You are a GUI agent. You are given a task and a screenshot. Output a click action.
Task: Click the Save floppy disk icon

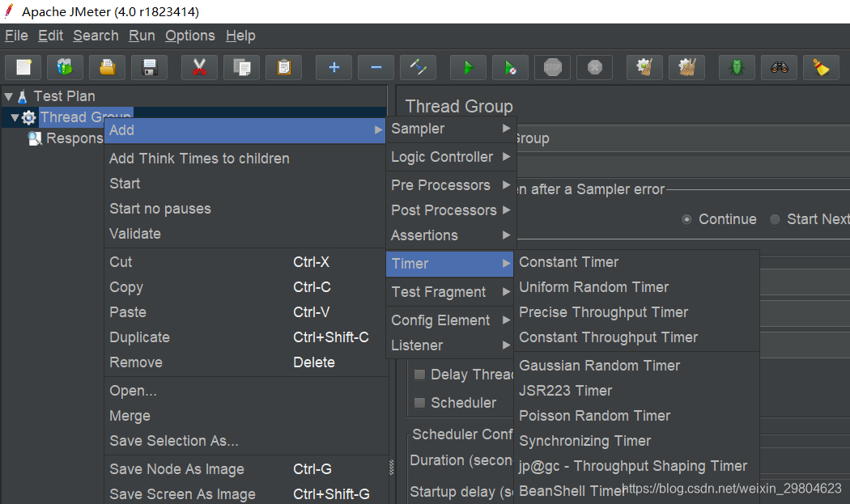149,68
